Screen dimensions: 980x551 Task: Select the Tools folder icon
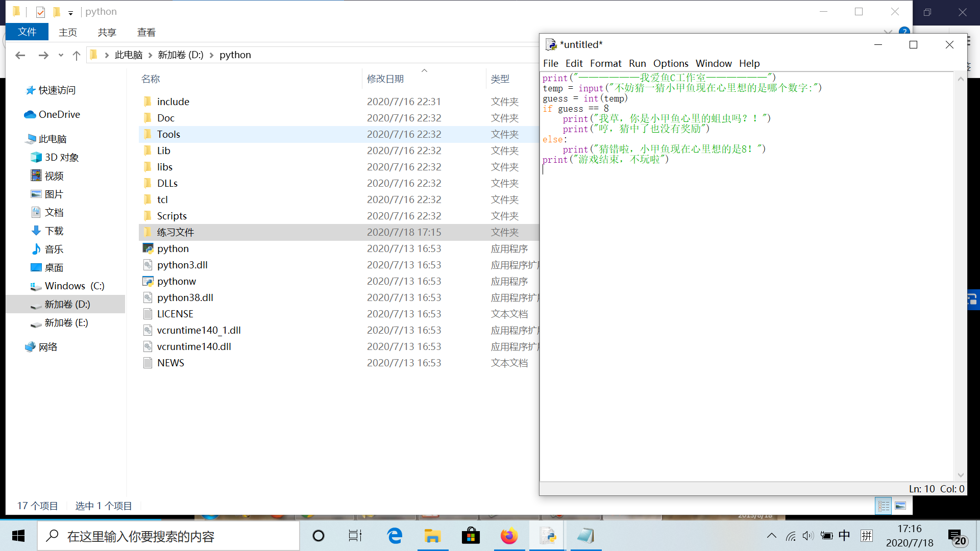point(148,134)
